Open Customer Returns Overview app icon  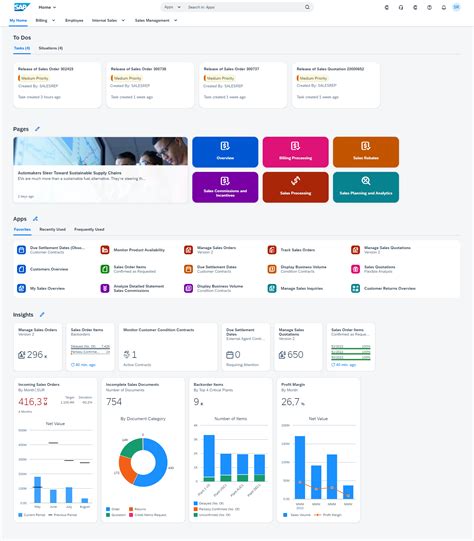(355, 288)
